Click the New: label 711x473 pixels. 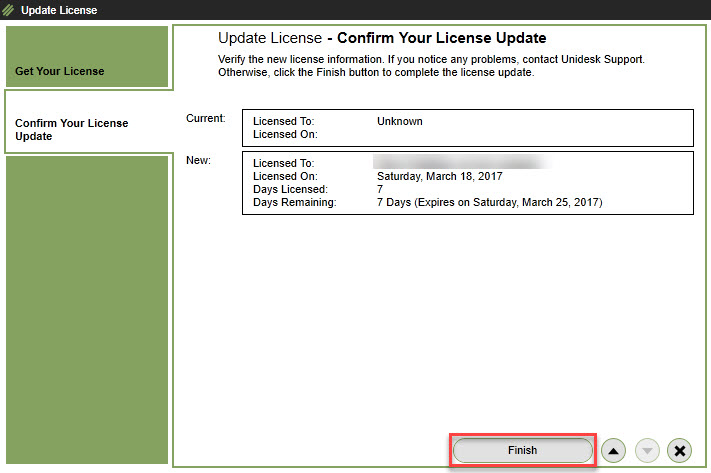198,161
